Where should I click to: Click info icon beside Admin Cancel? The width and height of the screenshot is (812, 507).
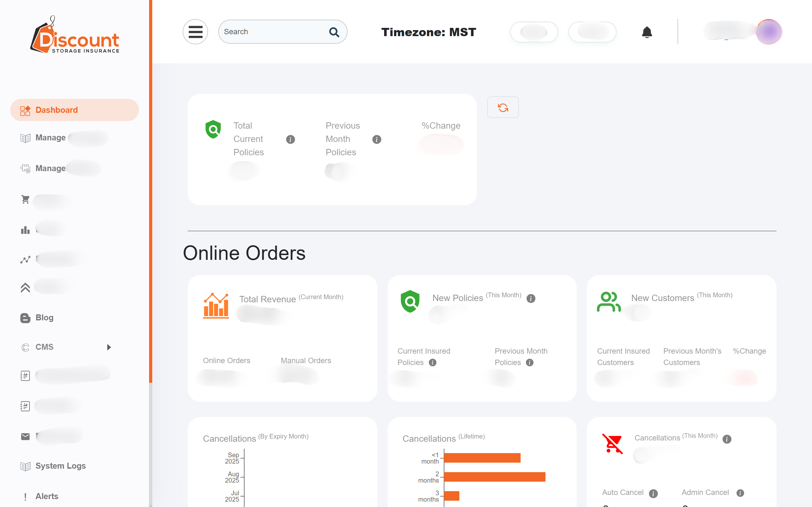click(740, 493)
